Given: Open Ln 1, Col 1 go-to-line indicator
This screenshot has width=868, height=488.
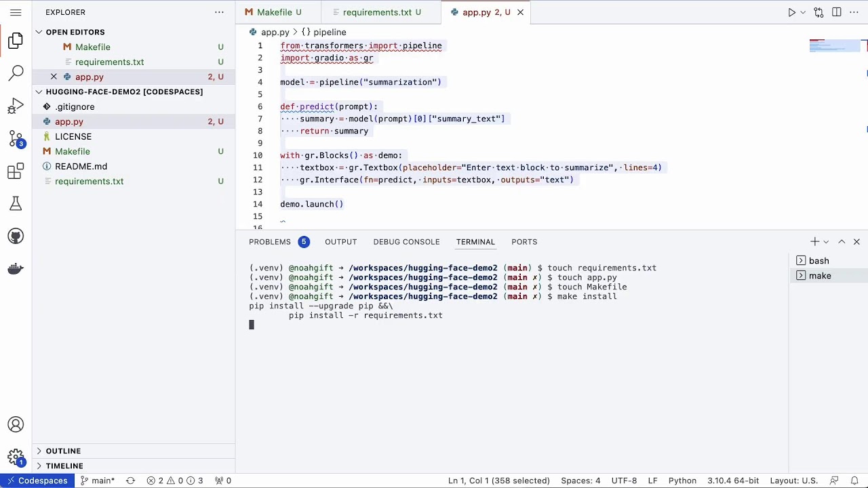Looking at the screenshot, I should 498,481.
